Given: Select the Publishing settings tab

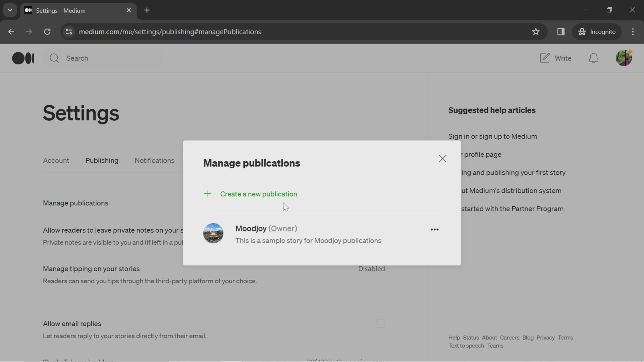Looking at the screenshot, I should click(x=102, y=160).
